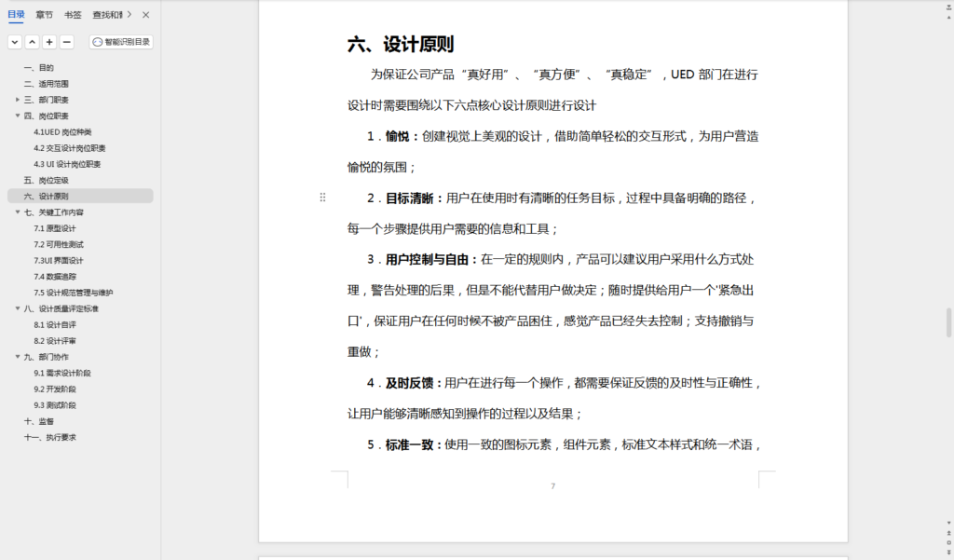
Task: Collapse the 七、关键工作内容 outline node
Action: click(x=18, y=212)
